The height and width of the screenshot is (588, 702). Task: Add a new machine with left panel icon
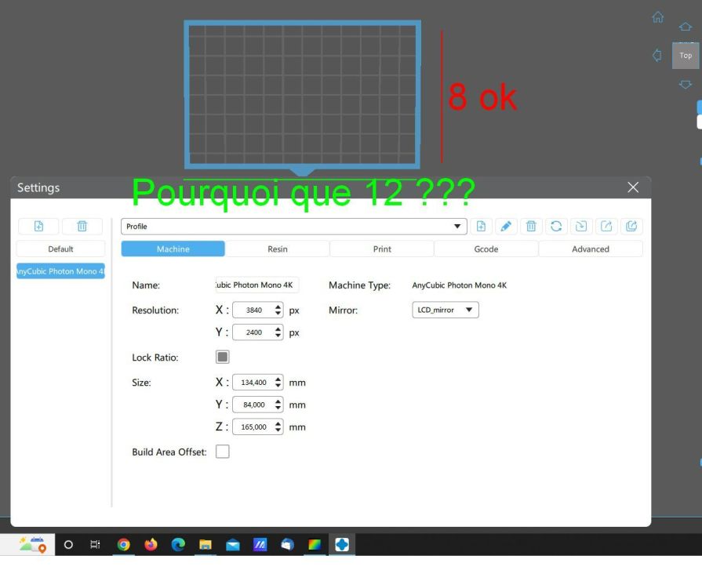(x=38, y=227)
